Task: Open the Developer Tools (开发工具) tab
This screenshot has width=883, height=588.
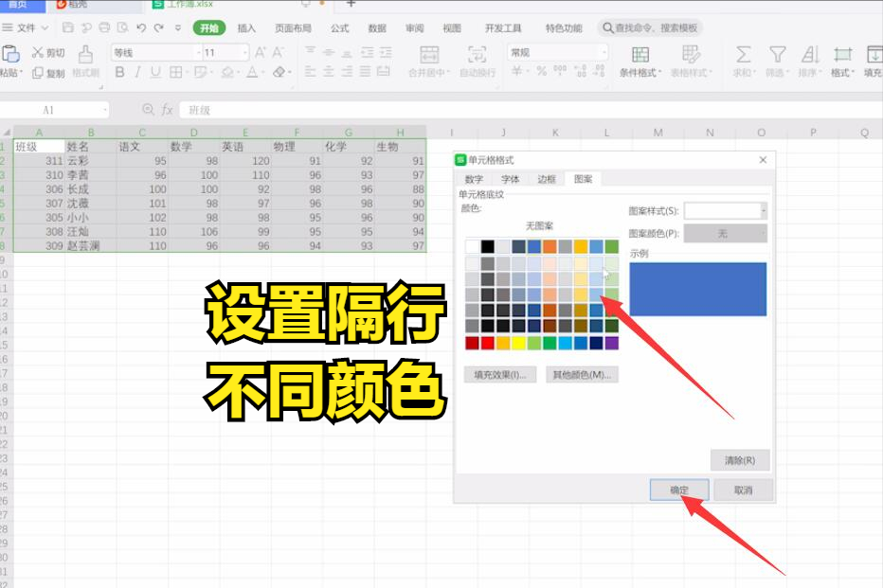Action: [x=503, y=28]
